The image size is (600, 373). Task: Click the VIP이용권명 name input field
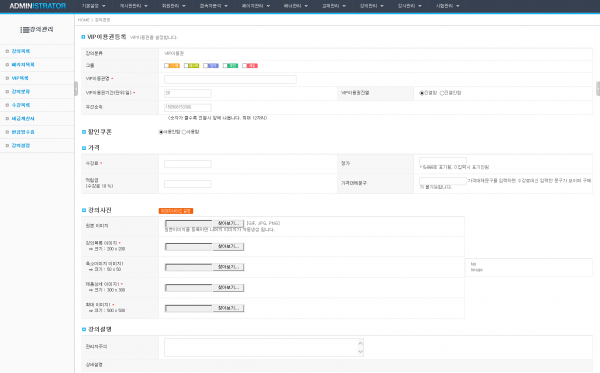230,79
